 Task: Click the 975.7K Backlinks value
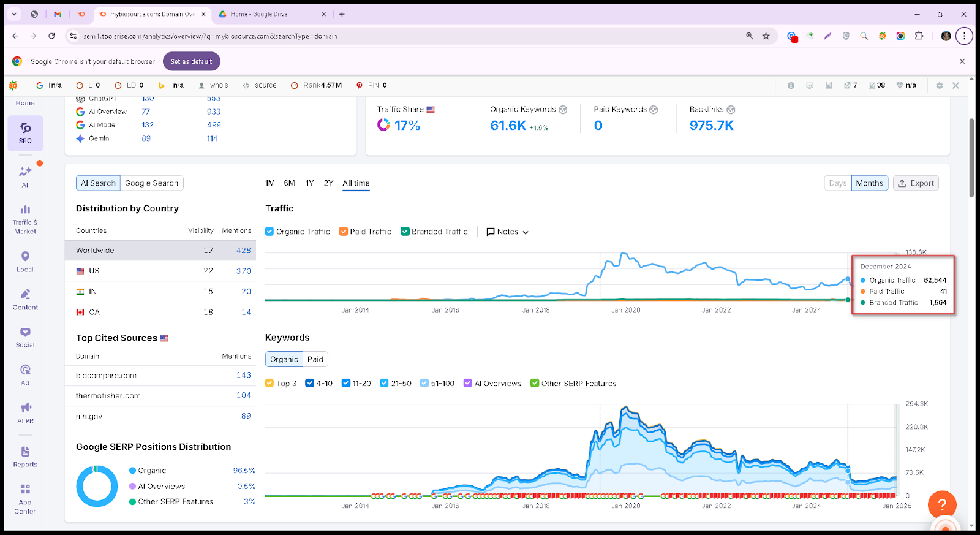point(711,126)
